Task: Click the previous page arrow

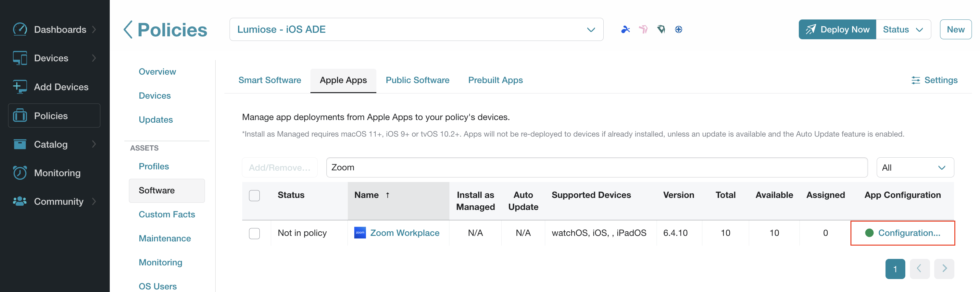Action: [920, 269]
